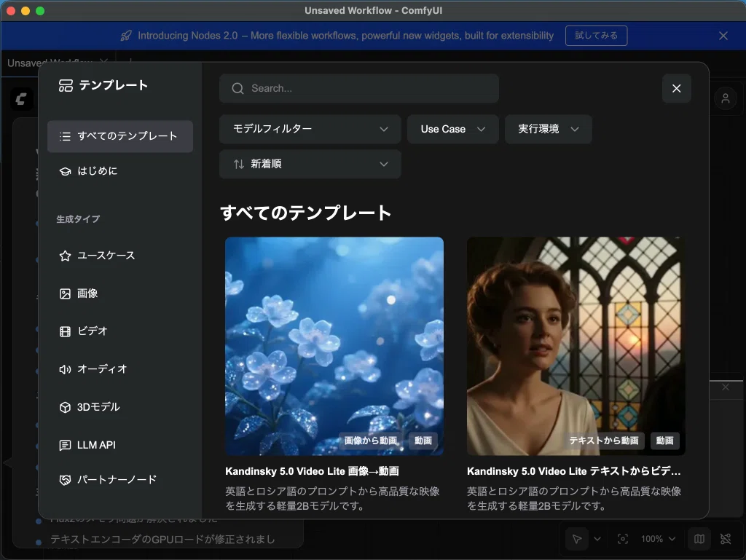Click the テキストから動画 tag on the woman card

point(604,441)
